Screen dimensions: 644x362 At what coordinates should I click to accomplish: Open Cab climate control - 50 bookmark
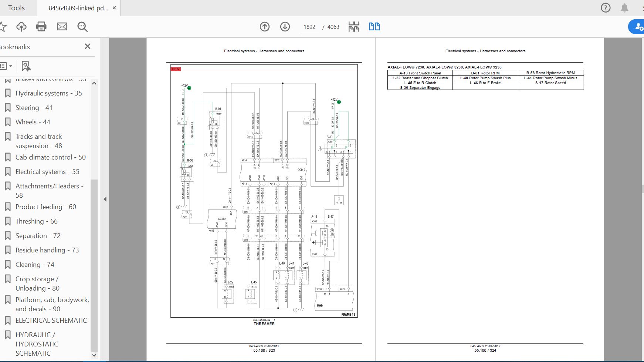tap(50, 157)
